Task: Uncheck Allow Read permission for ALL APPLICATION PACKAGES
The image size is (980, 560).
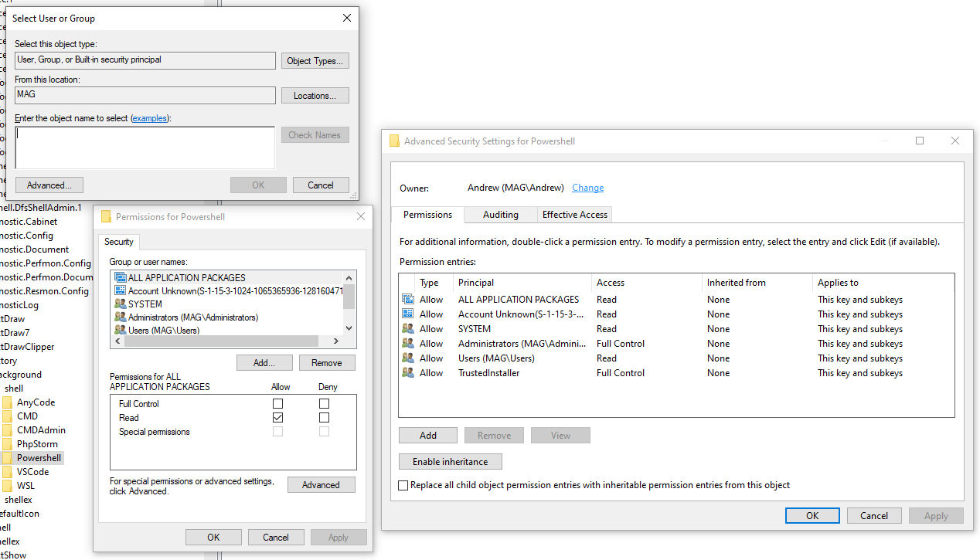Action: tap(277, 417)
